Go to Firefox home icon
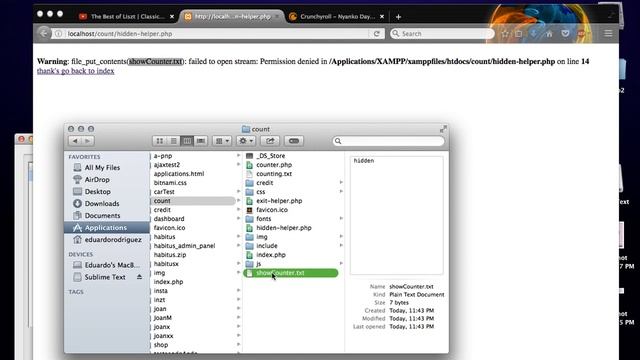640x360 pixels. pyautogui.click(x=549, y=34)
